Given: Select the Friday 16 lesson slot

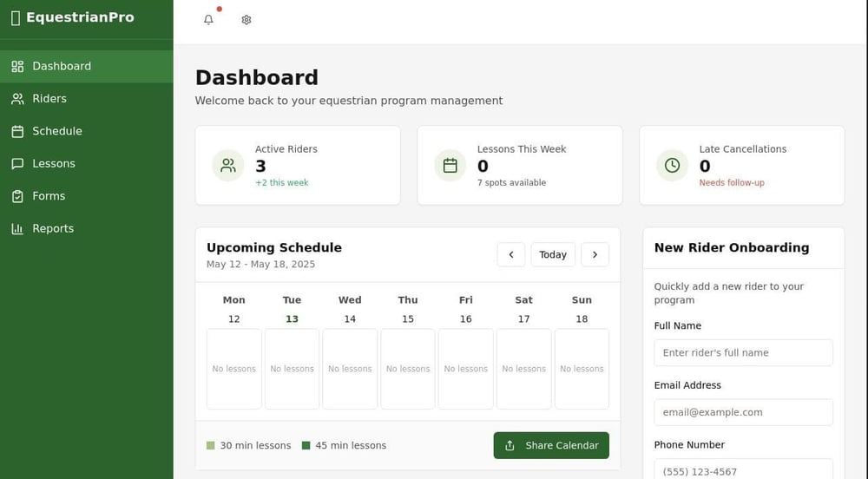Looking at the screenshot, I should coord(466,369).
